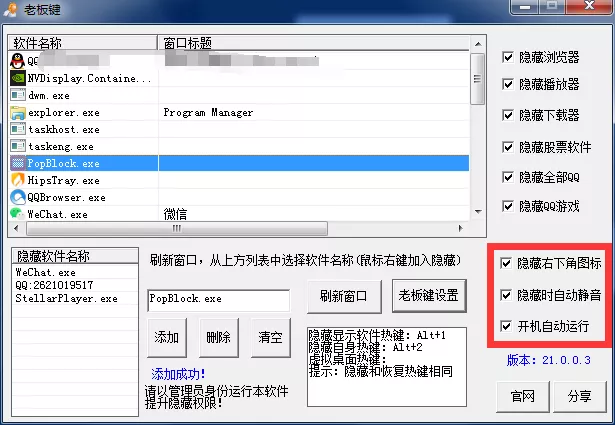Toggle 隐藏浏览器 checkbox
Screen dimensions: 615x425
508,57
